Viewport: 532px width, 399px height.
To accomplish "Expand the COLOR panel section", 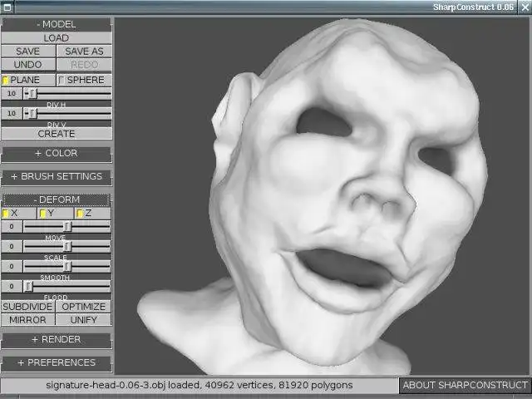I will click(x=57, y=153).
